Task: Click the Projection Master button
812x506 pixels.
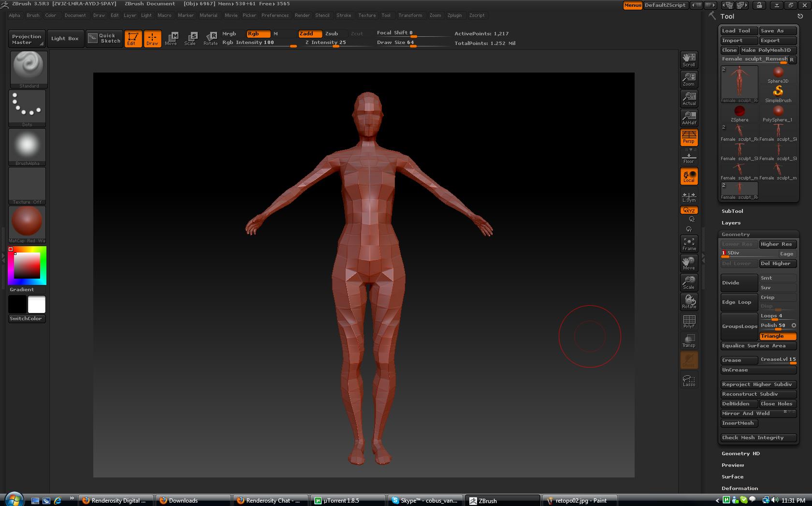Action: pyautogui.click(x=27, y=39)
